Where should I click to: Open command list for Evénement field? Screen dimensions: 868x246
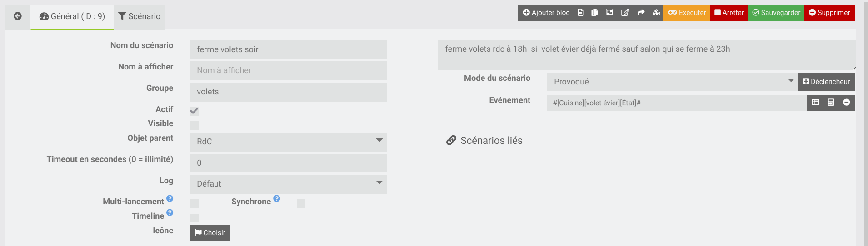[x=816, y=103]
